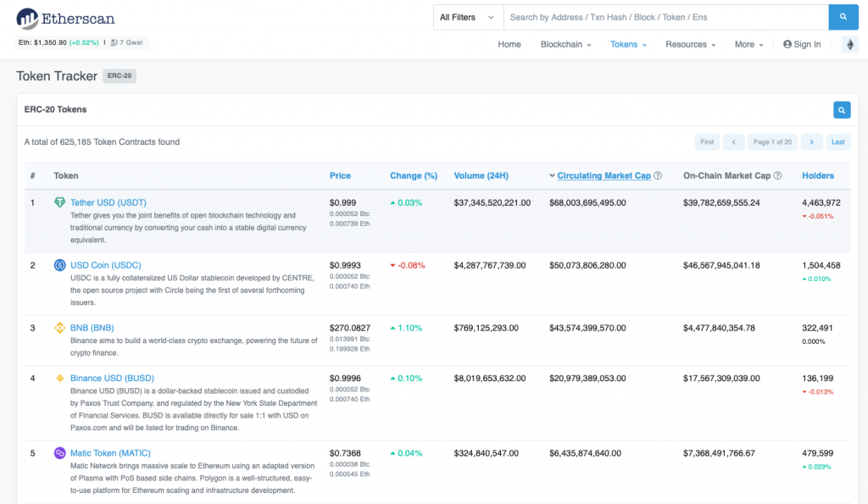Click the Token Tracker heading

coord(57,75)
